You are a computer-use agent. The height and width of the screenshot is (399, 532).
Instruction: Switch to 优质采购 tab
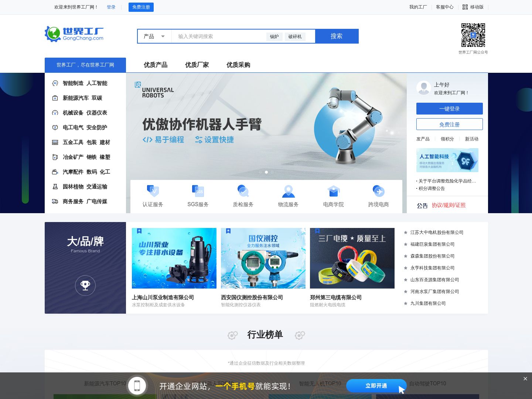pyautogui.click(x=238, y=65)
